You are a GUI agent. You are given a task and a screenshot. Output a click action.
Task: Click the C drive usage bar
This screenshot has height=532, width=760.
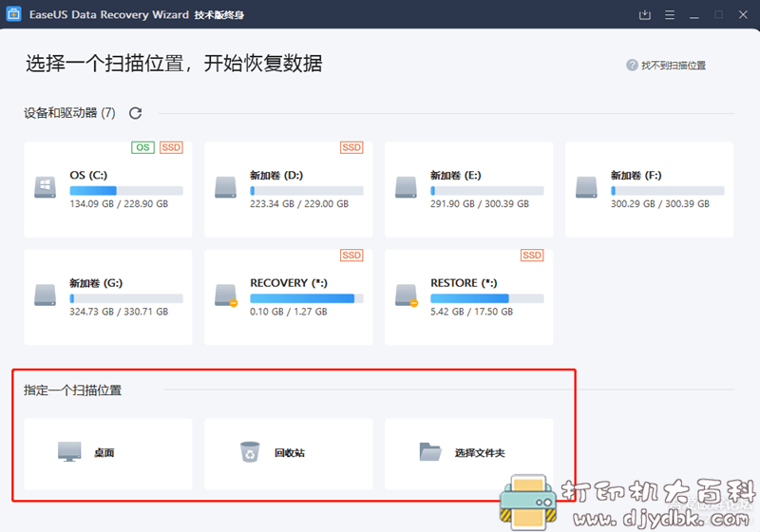pyautogui.click(x=126, y=190)
